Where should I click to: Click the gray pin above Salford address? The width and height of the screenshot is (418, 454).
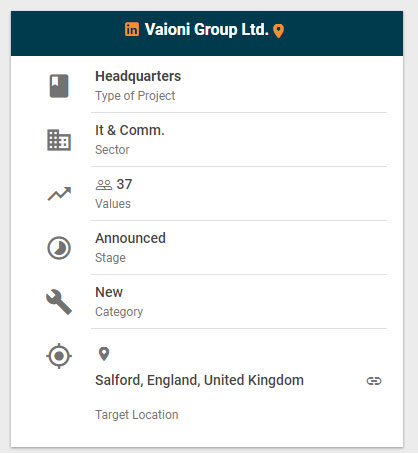104,354
